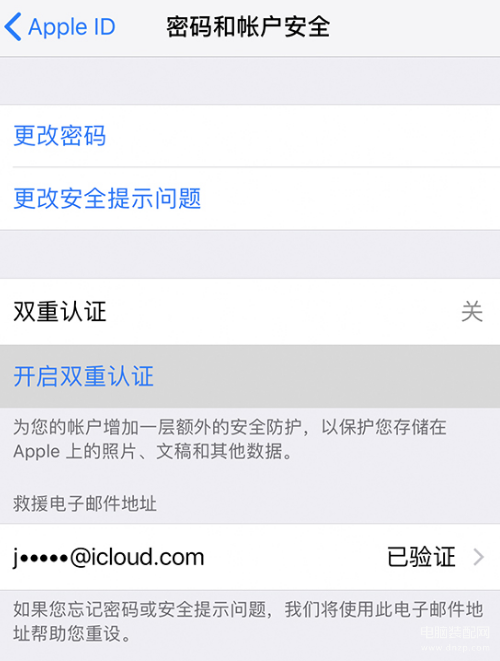
Task: Tap the 电脑装配网 watermark
Action: [x=455, y=637]
